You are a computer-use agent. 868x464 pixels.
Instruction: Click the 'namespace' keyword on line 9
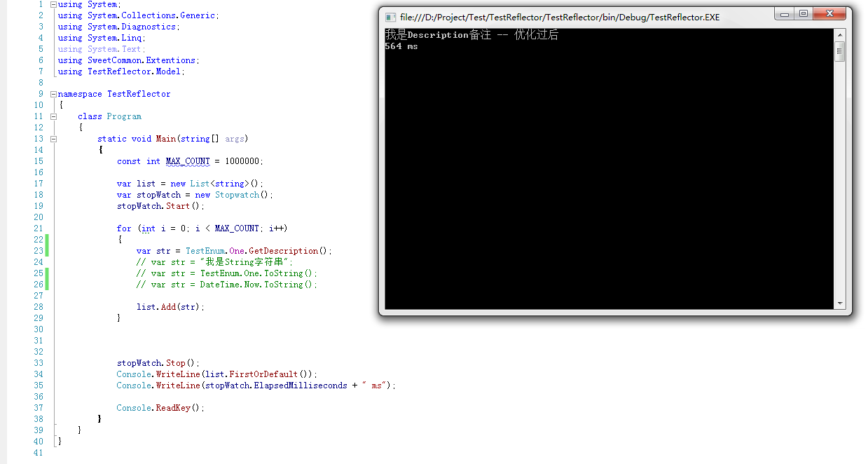80,94
